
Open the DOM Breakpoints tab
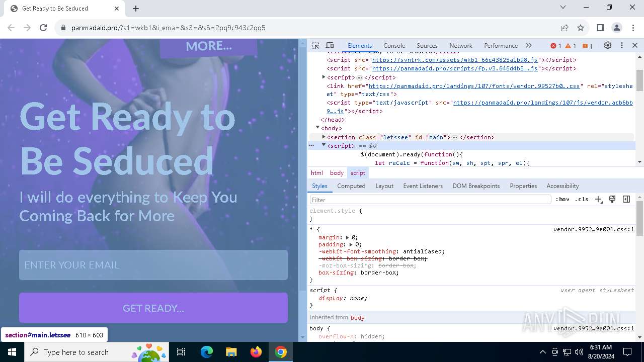tap(476, 186)
